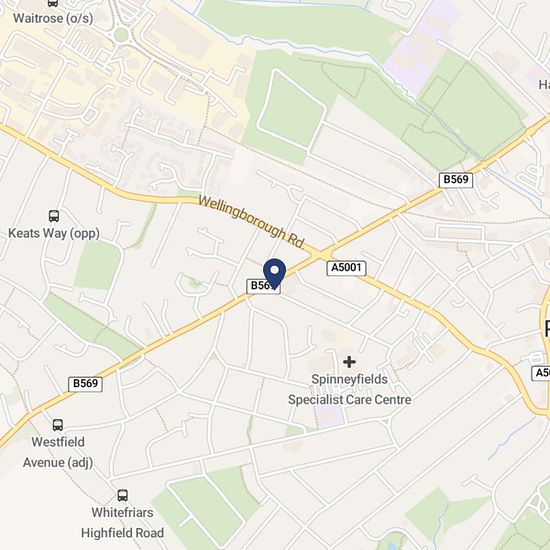550x550 pixels.
Task: Click the B569 shield at the upper right
Action: pos(456,180)
